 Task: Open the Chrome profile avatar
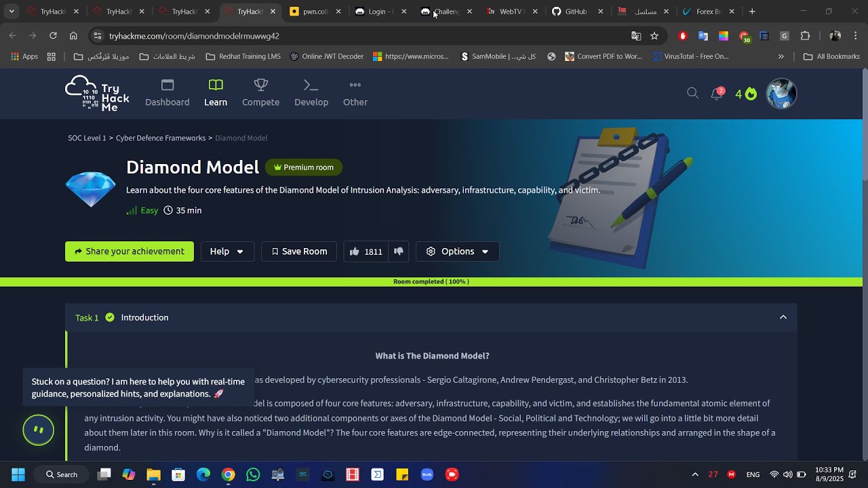tap(835, 36)
